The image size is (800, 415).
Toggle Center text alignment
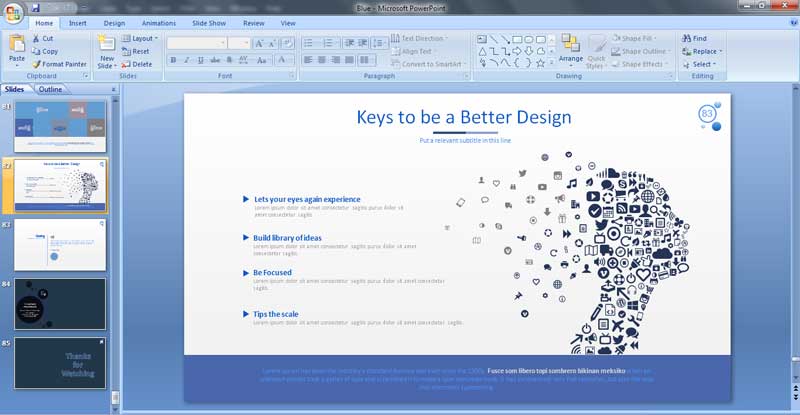coord(321,60)
